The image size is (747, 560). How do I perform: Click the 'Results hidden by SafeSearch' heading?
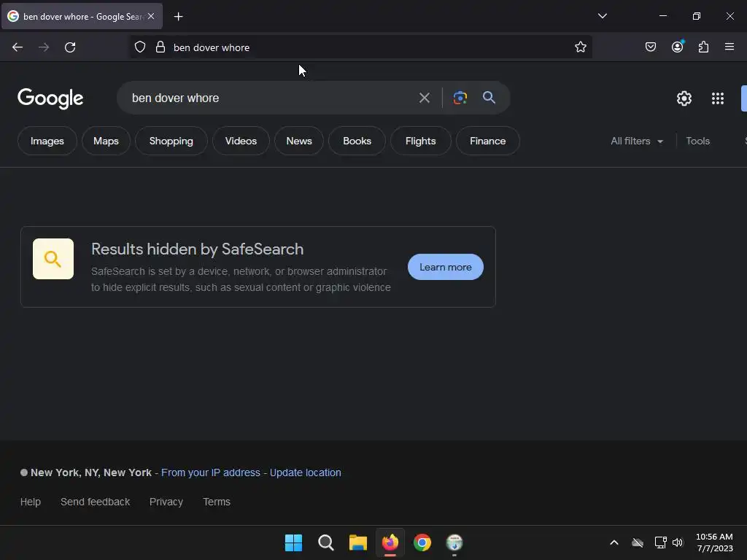click(197, 249)
